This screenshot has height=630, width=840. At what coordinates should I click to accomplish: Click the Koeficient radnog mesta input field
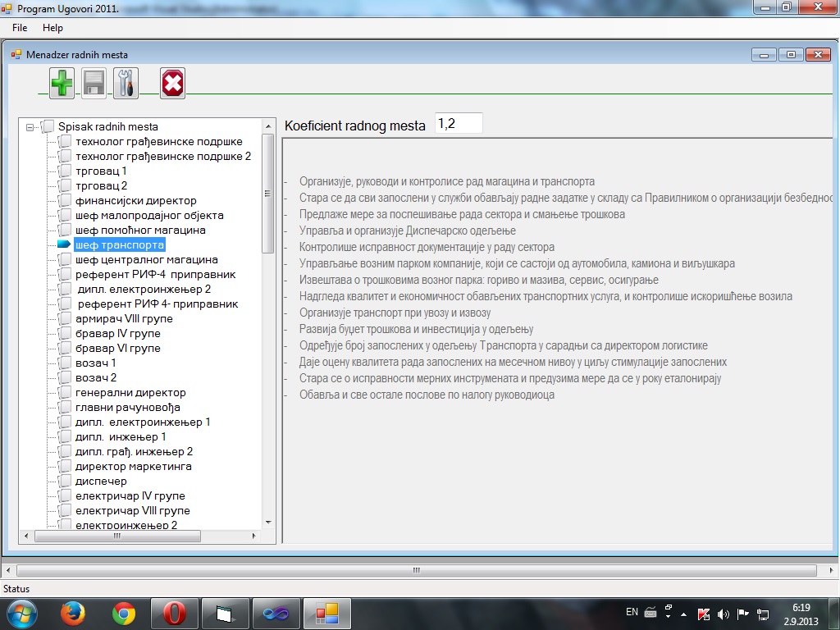(x=459, y=124)
